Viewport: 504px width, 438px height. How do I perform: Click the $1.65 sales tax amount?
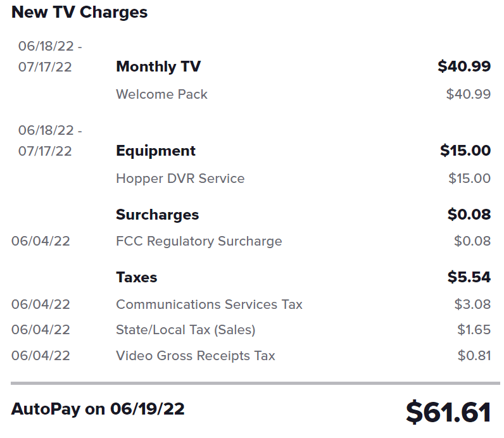pyautogui.click(x=474, y=330)
